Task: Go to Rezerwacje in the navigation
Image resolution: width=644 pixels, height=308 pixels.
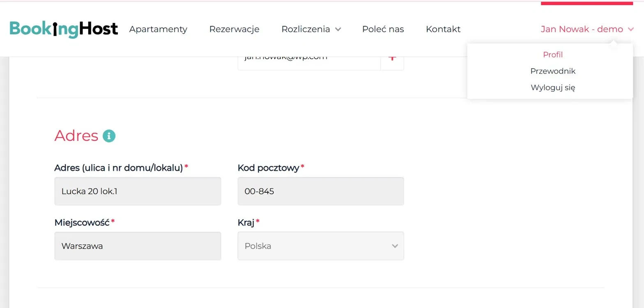Action: 234,29
